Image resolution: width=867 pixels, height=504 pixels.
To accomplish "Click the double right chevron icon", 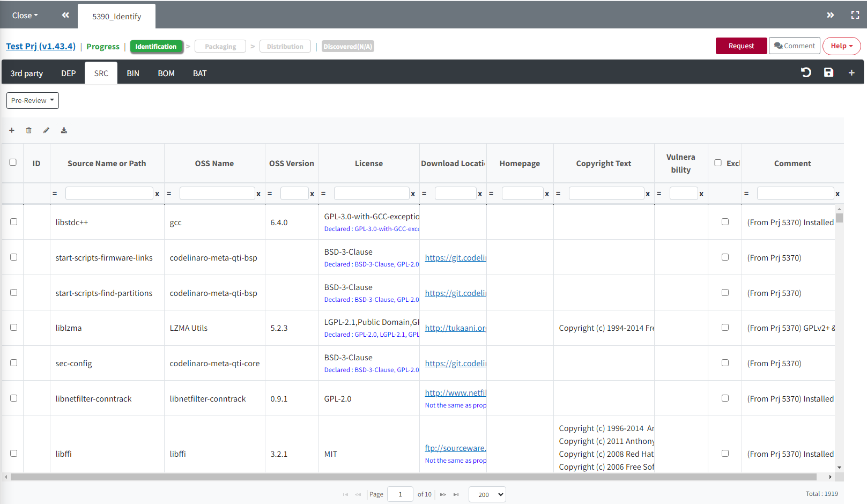I will pyautogui.click(x=830, y=15).
